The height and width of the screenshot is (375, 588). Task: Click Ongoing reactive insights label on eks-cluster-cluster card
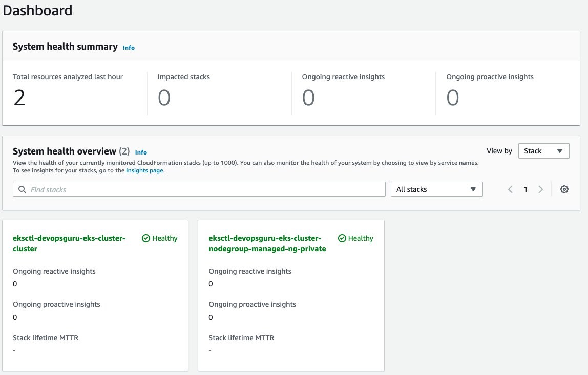[54, 271]
